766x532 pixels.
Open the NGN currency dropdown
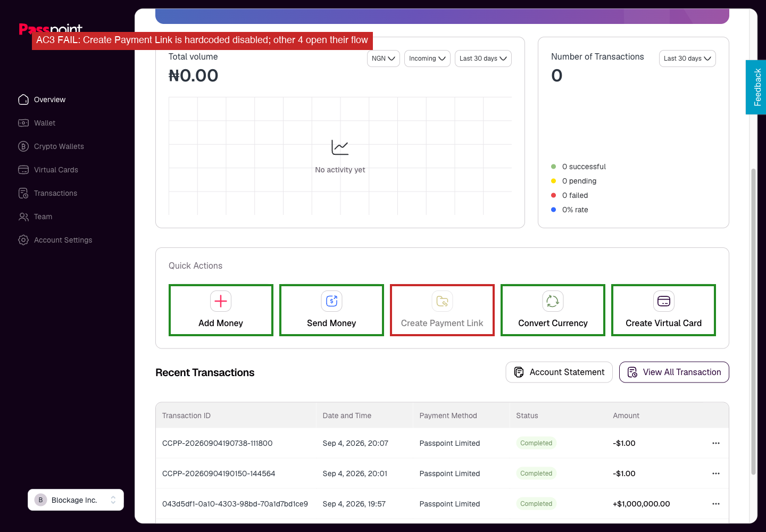tap(384, 59)
